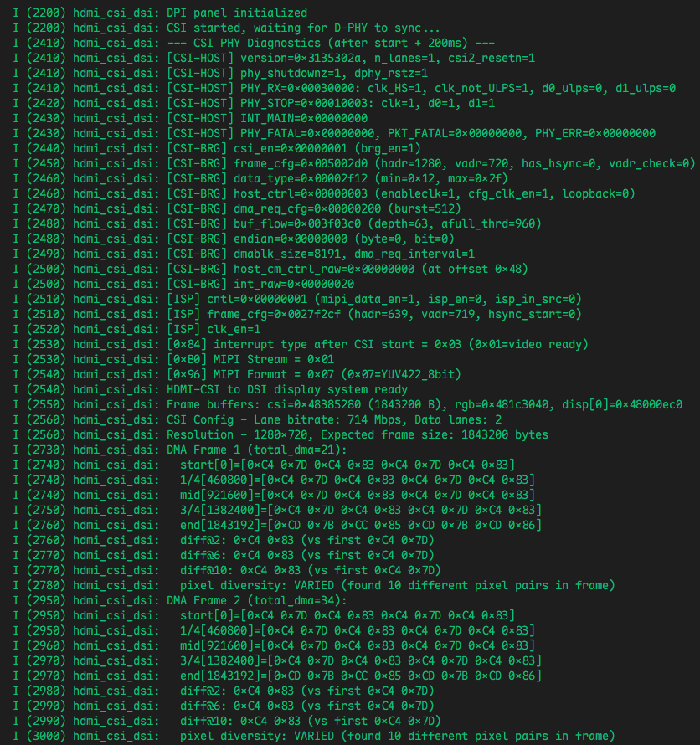Image resolution: width=700 pixels, height=745 pixels.
Task: Select the CSI PHY Diagnostics header line
Action: 254,44
